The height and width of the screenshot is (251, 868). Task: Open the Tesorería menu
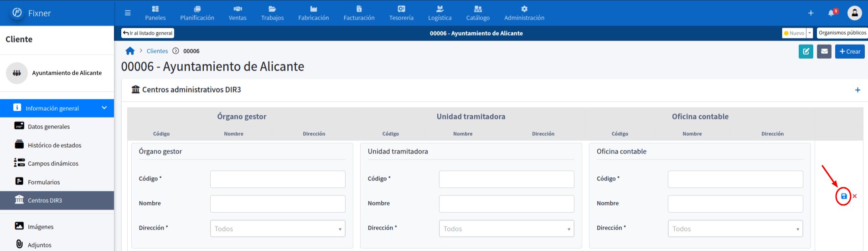[401, 13]
